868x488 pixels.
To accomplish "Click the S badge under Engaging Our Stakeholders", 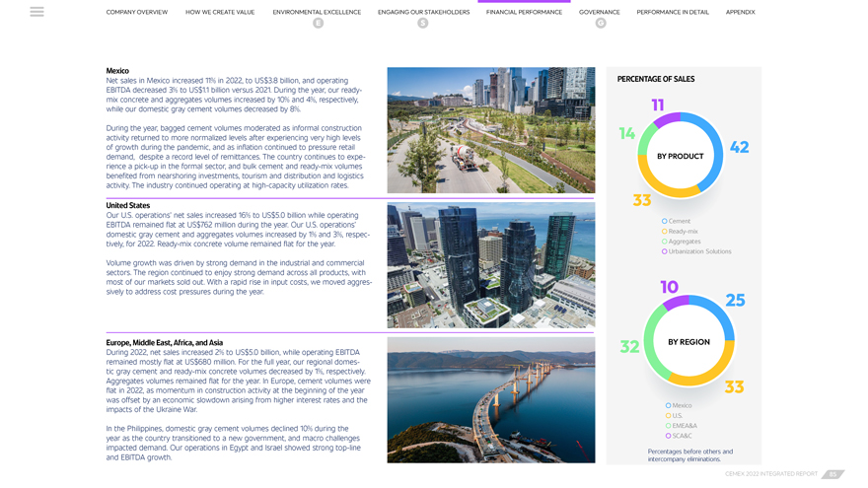I will coord(423,23).
